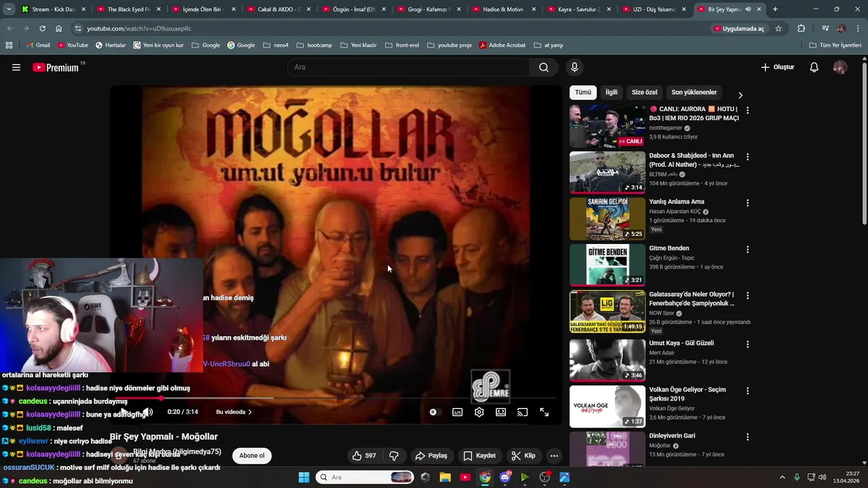Create a clip with the Klip button

point(524,455)
